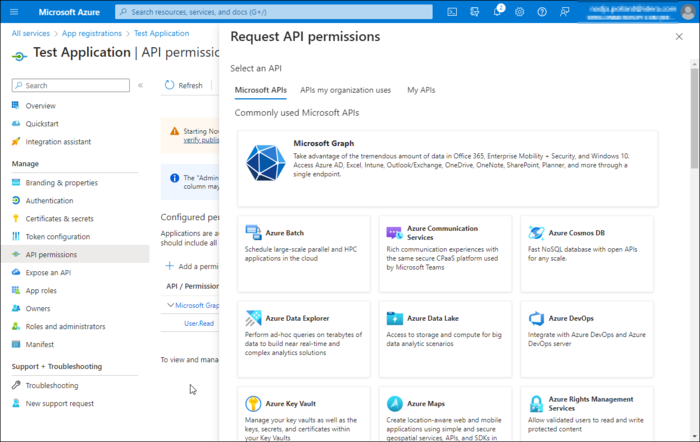The image size is (700, 442).
Task: Click the plus icon for Add a permission
Action: (169, 266)
